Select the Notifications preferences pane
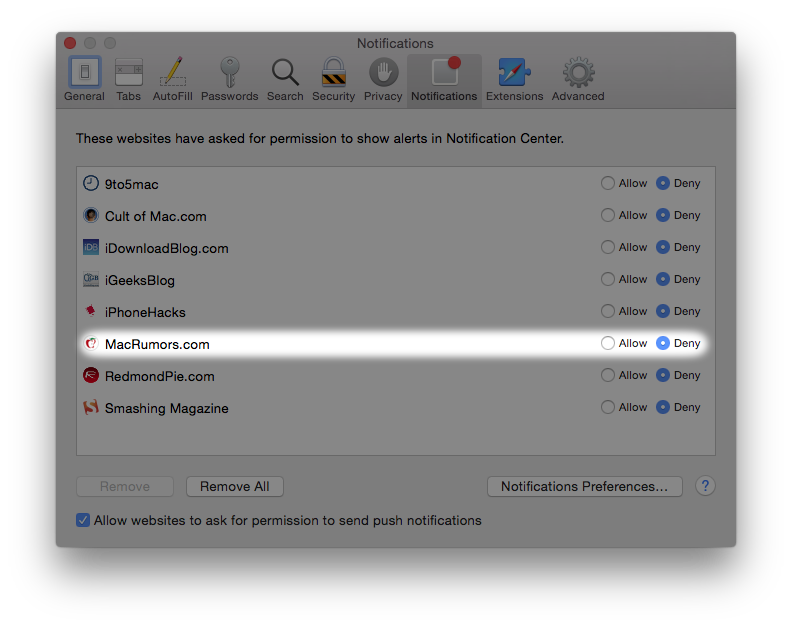Image resolution: width=792 pixels, height=627 pixels. (444, 79)
